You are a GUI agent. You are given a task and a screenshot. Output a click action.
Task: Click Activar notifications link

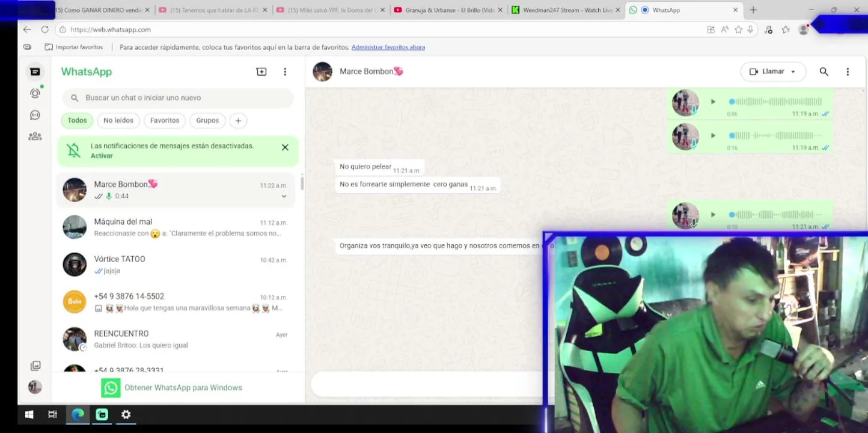[102, 156]
